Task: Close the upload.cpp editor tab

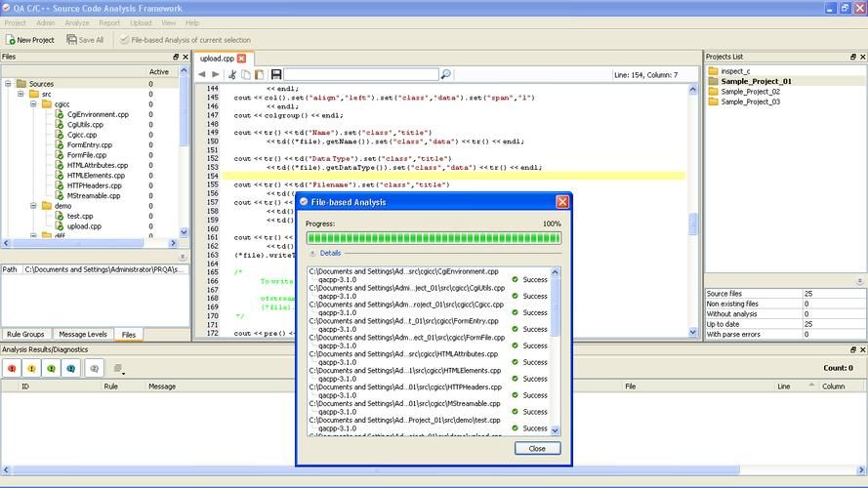Action: coord(242,59)
